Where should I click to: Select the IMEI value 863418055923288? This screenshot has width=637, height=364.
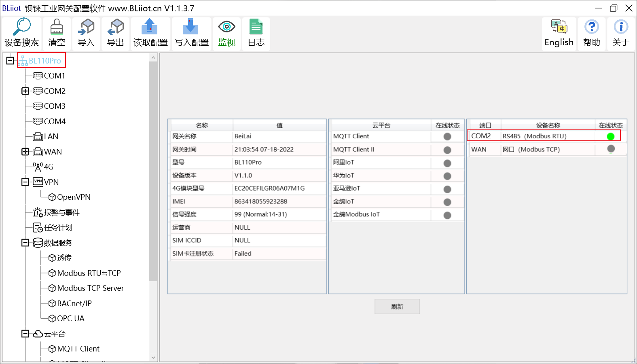pos(279,201)
